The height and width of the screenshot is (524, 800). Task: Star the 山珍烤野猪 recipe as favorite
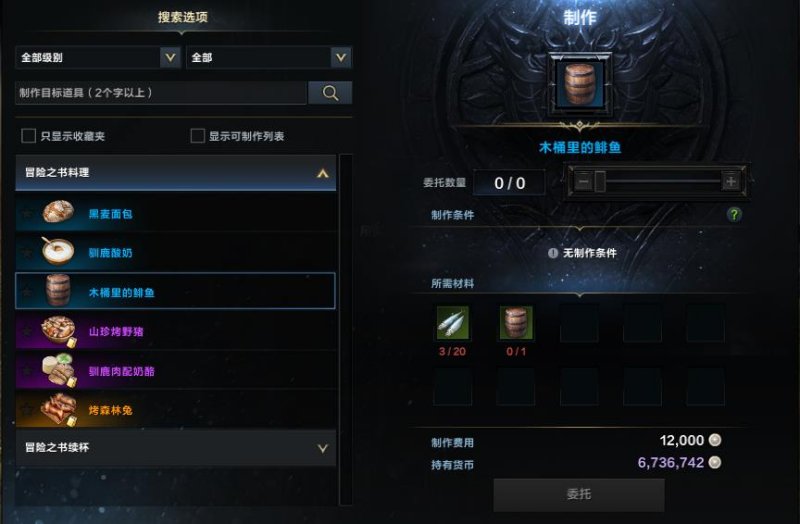[27, 331]
